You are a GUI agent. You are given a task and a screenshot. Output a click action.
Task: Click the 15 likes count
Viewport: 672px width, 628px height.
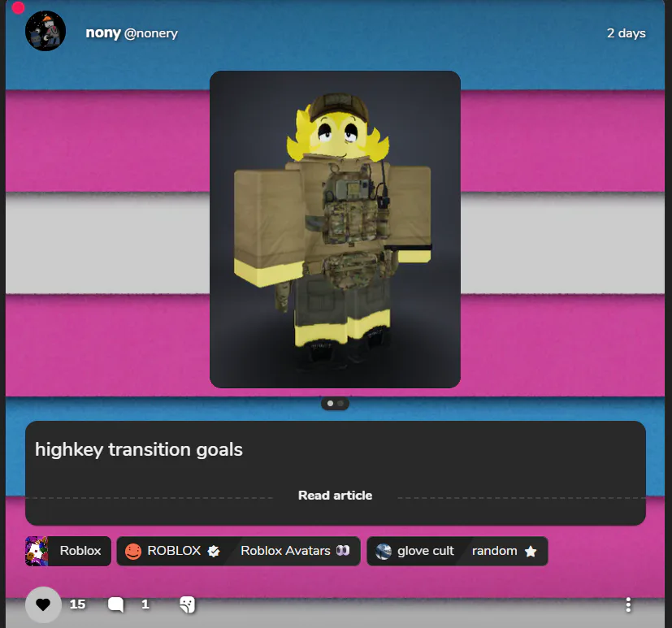[77, 604]
